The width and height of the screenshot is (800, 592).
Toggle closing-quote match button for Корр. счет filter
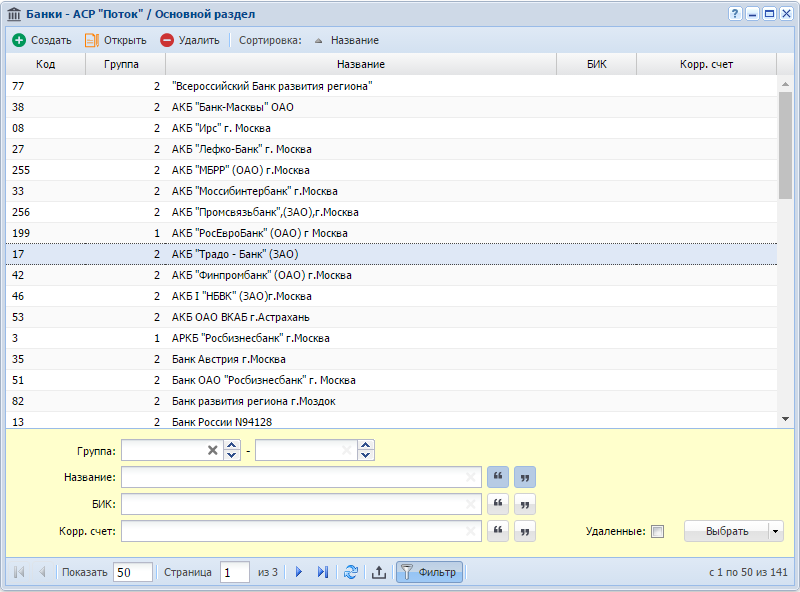click(524, 531)
